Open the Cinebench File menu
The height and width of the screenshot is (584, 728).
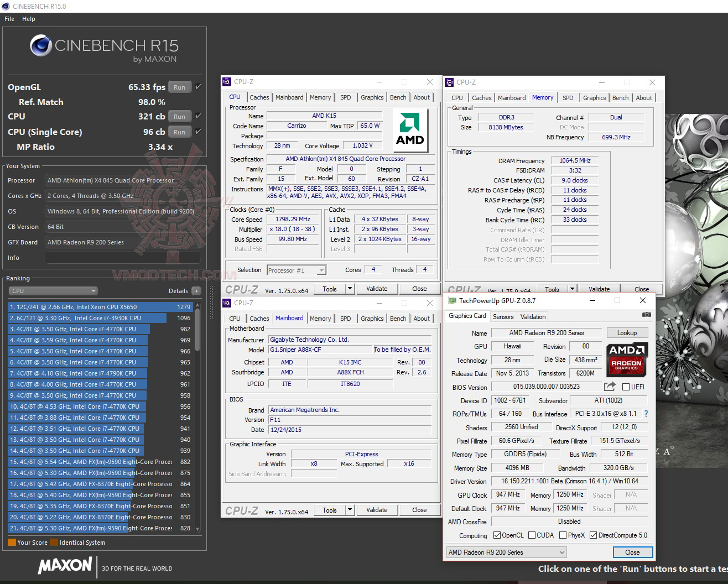[x=9, y=19]
